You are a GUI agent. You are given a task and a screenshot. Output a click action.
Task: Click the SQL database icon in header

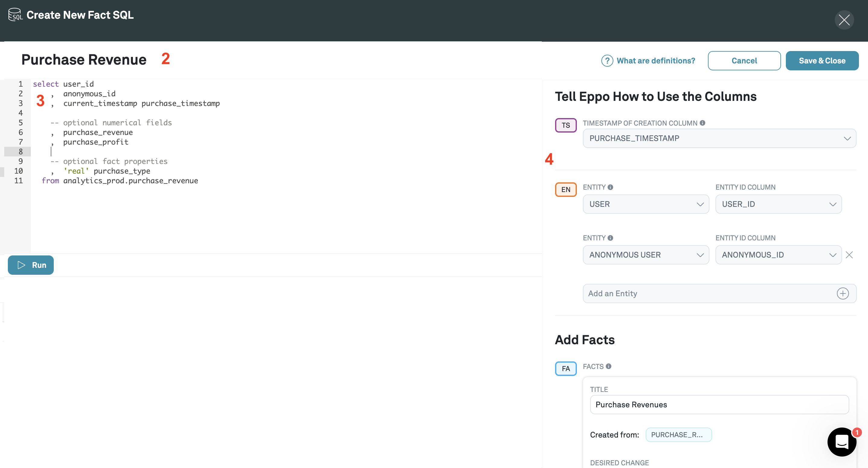[x=15, y=14]
